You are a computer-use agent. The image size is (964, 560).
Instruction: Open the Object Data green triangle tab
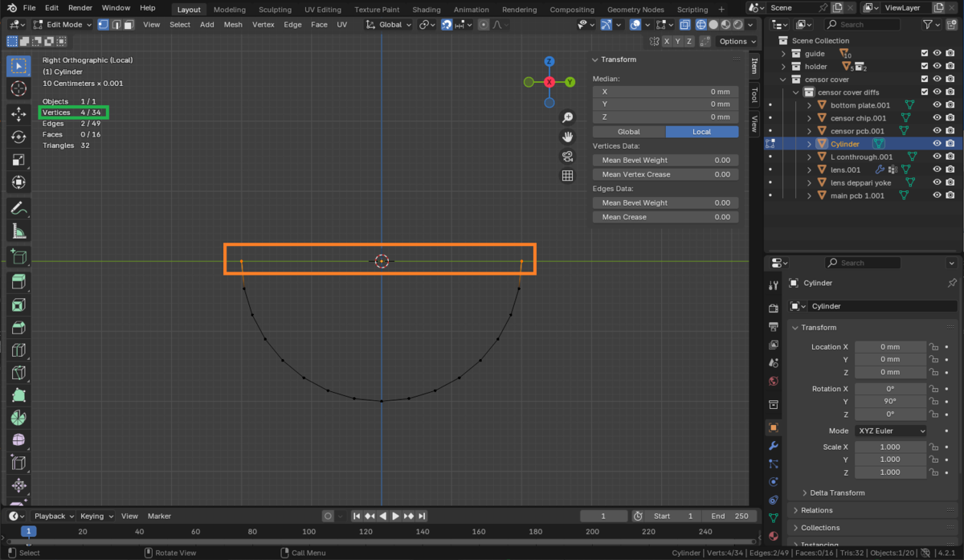(773, 518)
